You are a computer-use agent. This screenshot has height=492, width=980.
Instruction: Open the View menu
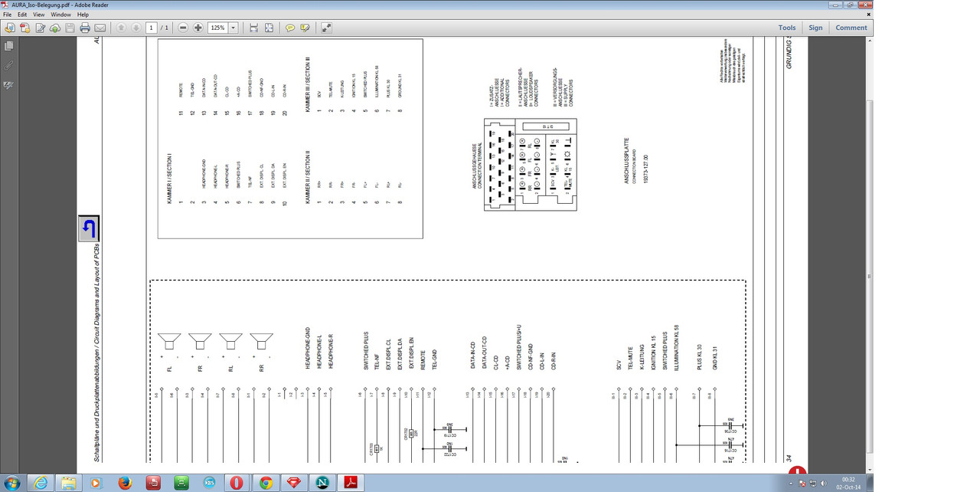[38, 15]
